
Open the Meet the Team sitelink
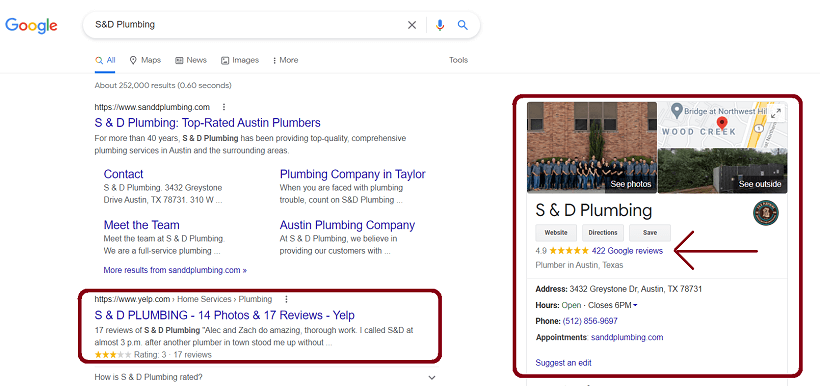point(141,225)
